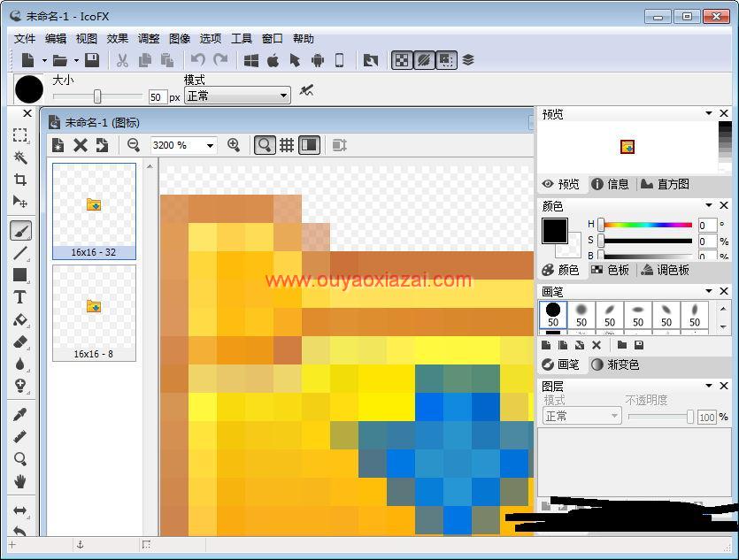
Task: Toggle the brush tool in toolbox
Action: (x=20, y=231)
